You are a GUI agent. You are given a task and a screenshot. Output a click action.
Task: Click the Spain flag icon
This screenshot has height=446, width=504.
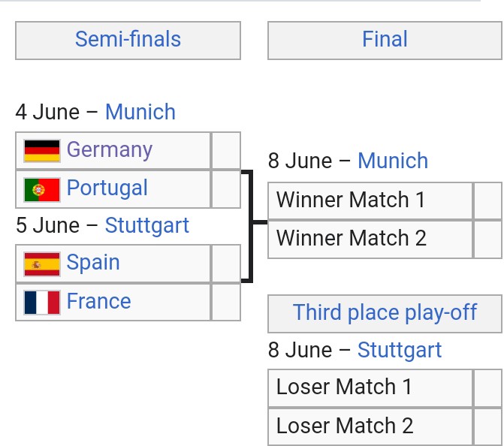42,264
